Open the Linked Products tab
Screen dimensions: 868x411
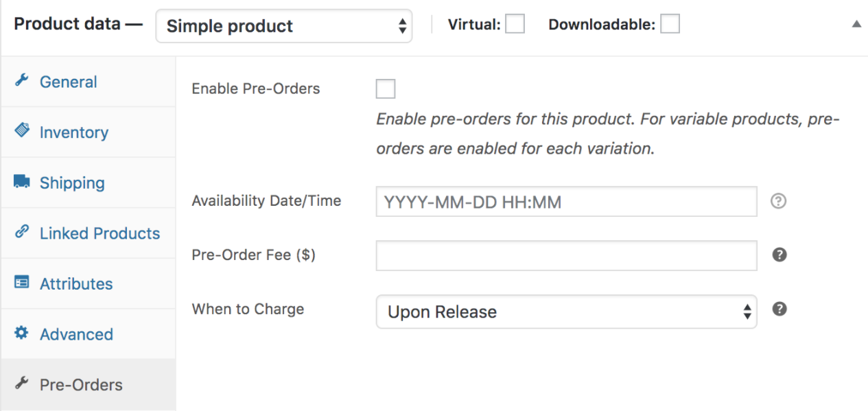99,233
